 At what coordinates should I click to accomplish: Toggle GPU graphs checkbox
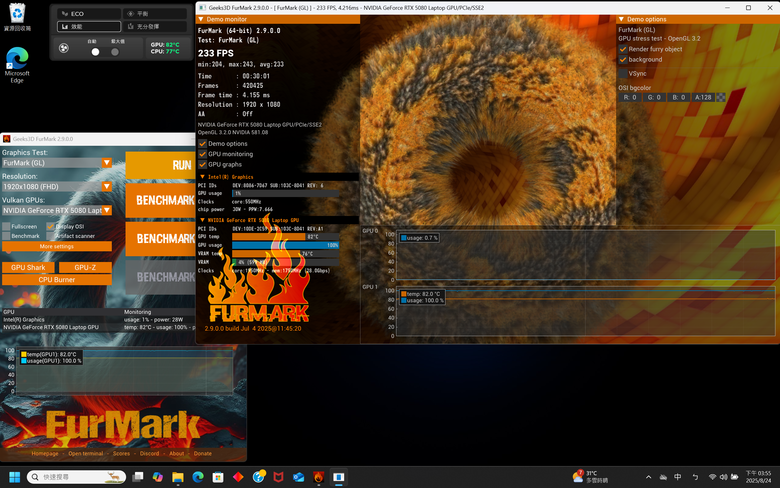click(x=202, y=164)
